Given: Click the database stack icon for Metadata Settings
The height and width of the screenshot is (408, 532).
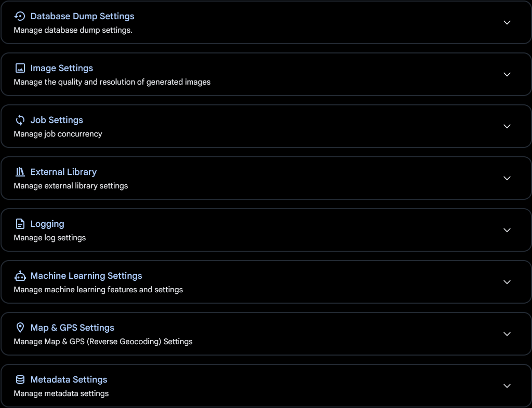Looking at the screenshot, I should [x=20, y=379].
